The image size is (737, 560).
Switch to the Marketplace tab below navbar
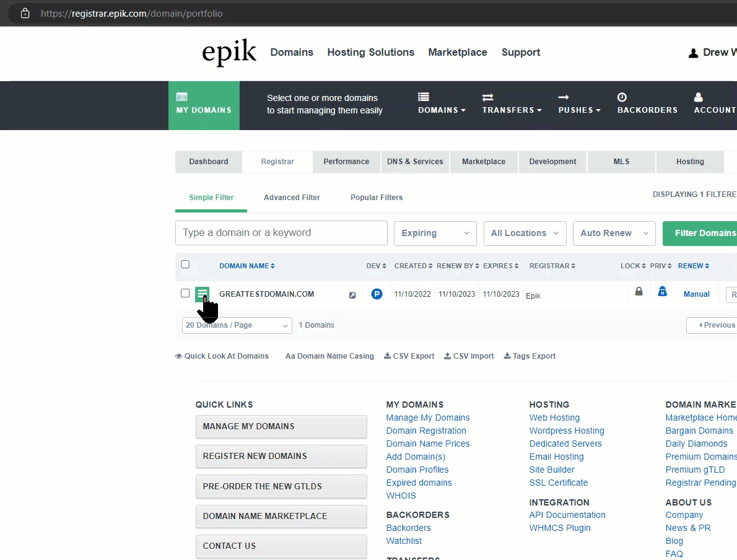tap(484, 162)
